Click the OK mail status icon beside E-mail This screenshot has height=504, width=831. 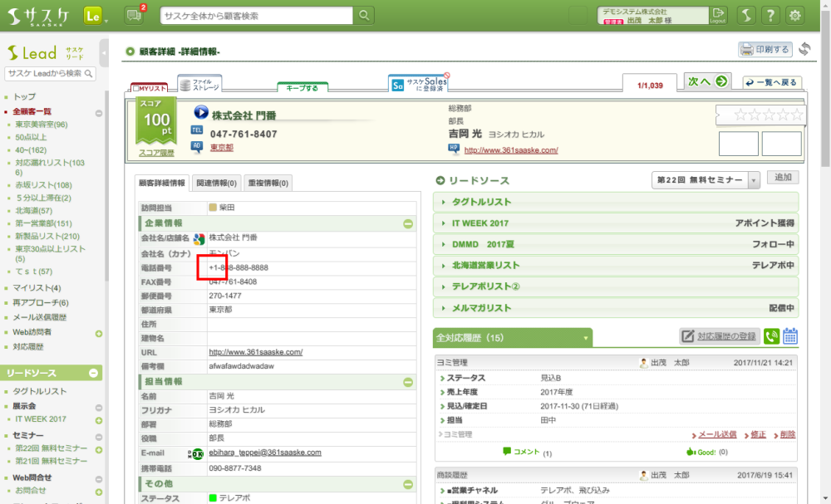pos(196,454)
